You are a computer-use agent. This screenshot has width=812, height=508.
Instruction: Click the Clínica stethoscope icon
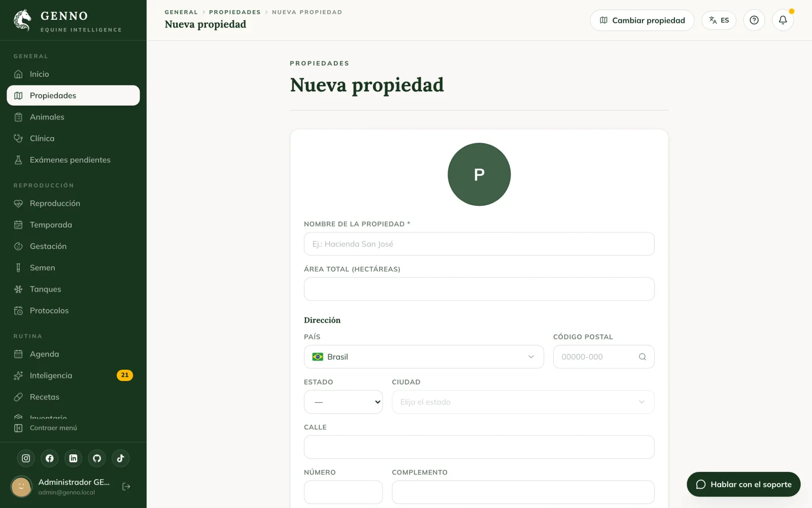click(18, 138)
